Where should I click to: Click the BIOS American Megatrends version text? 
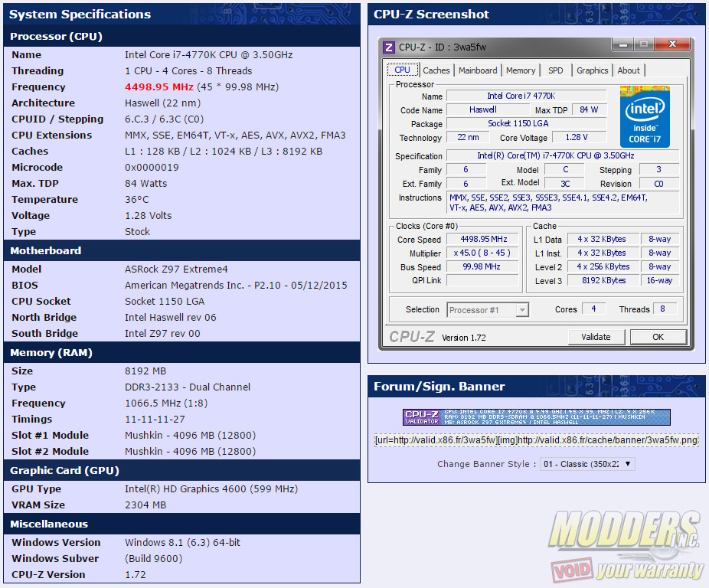click(236, 286)
